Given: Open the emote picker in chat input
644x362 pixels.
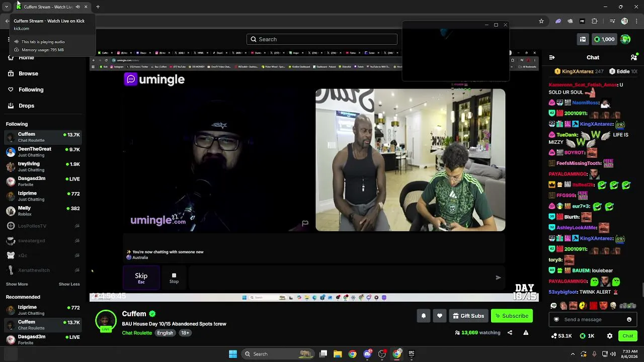Looking at the screenshot, I should (629, 319).
